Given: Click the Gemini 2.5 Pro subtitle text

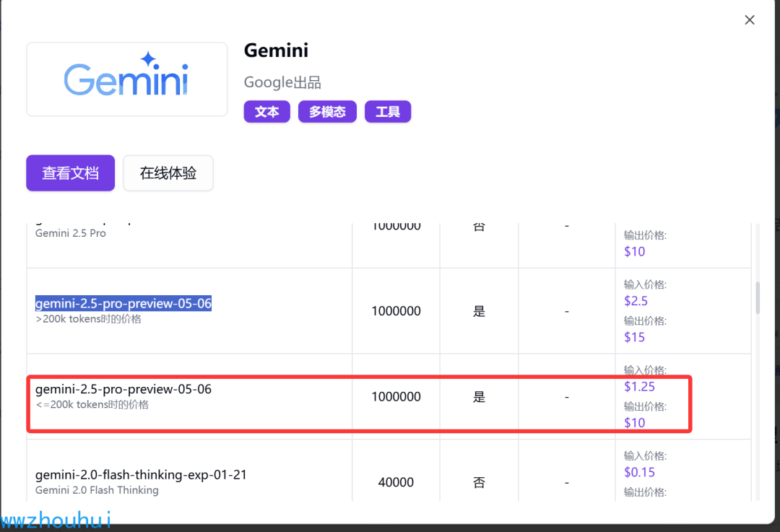Looking at the screenshot, I should click(x=71, y=233).
